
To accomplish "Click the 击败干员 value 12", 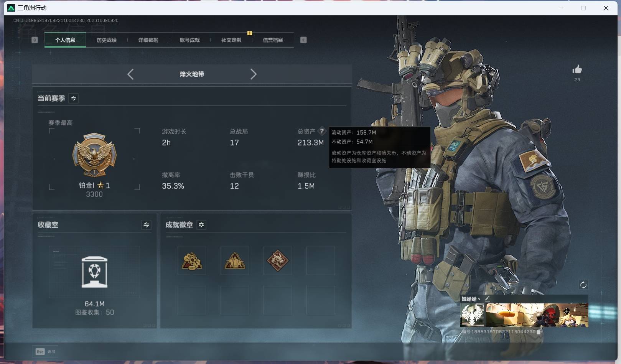I will (x=234, y=186).
